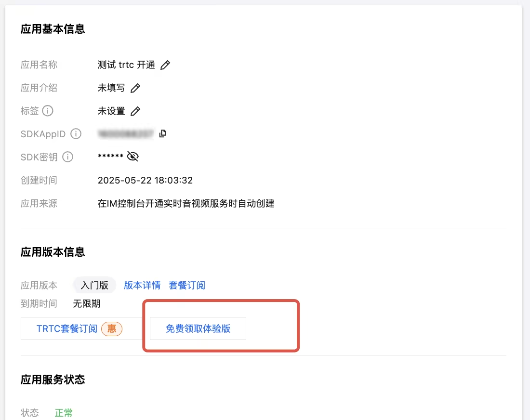
Task: Edit the 应用名称 with the pencil icon
Action: (x=165, y=65)
